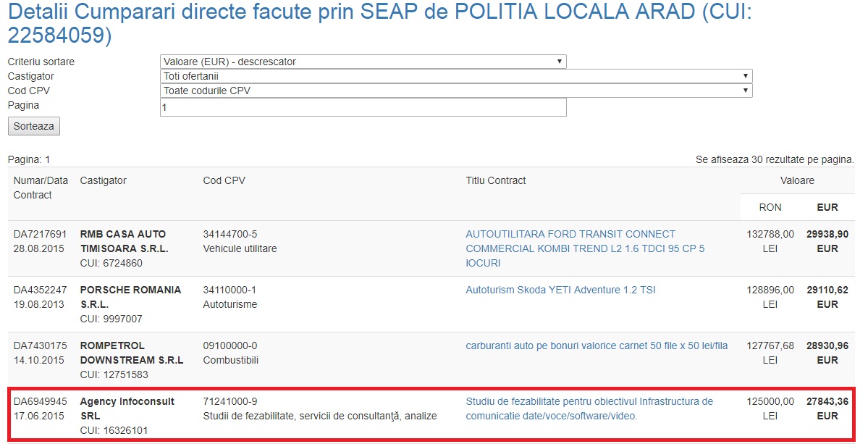Select the 'Valoare' column header
Screen dimensions: 868x444
click(796, 180)
